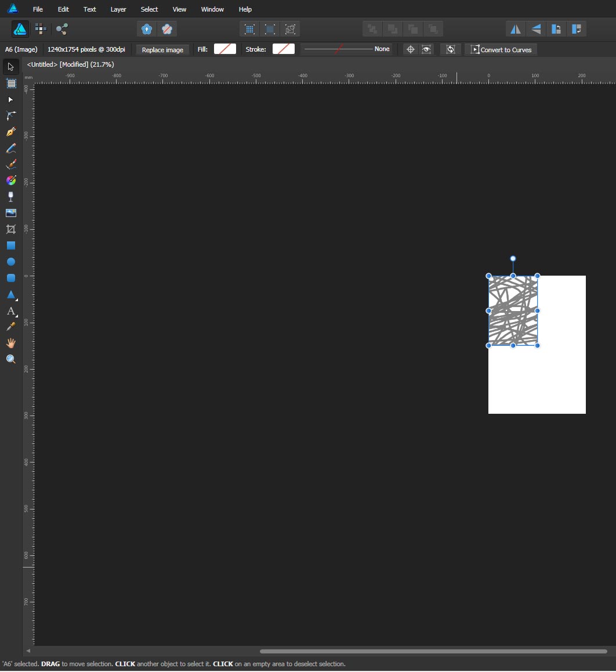Click the scroll-left arrow at bottom
The image size is (616, 672).
[x=28, y=651]
